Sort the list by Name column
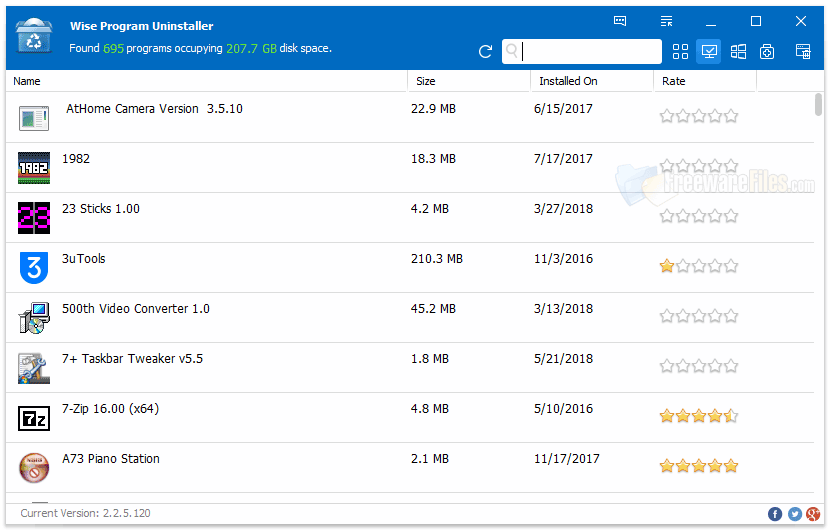 point(206,81)
